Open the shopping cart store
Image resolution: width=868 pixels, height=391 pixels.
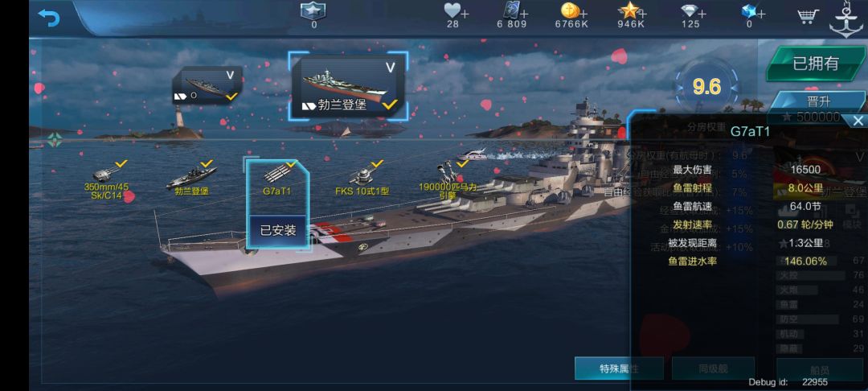click(x=809, y=16)
